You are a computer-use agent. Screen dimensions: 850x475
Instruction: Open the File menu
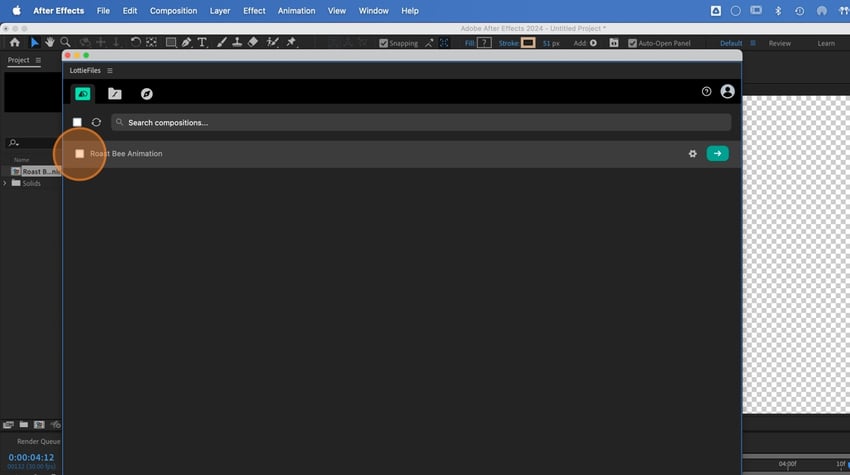[103, 11]
